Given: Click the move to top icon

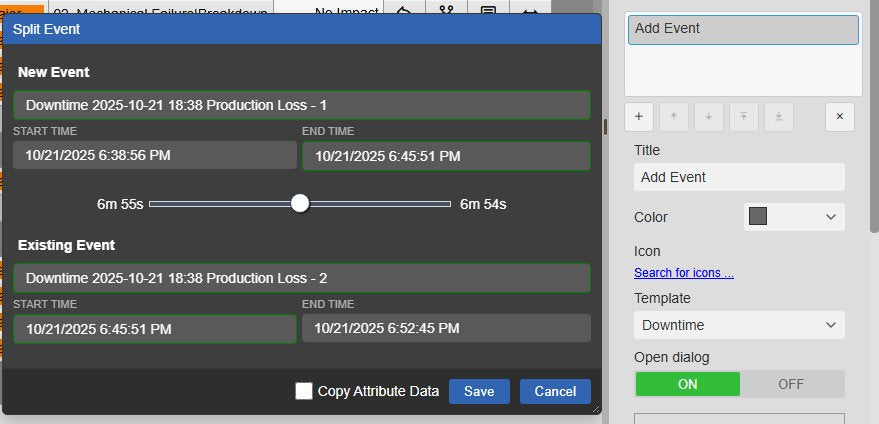Looking at the screenshot, I should pos(744,117).
